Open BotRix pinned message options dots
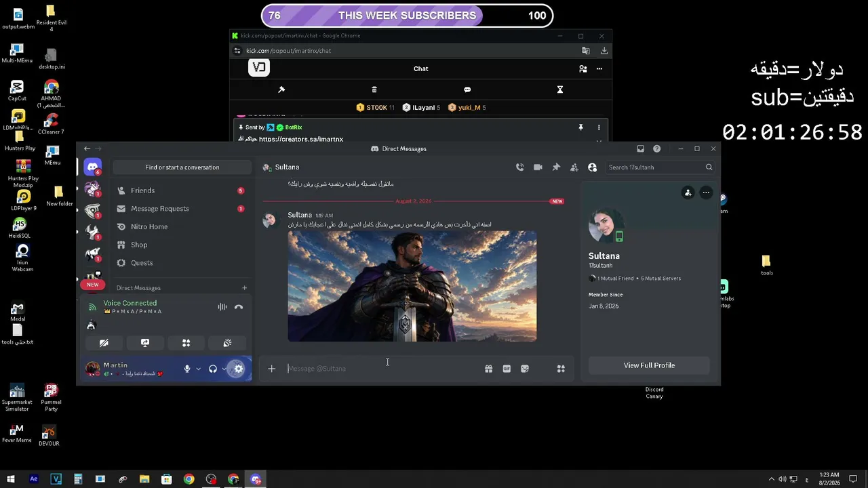868x488 pixels. (599, 127)
